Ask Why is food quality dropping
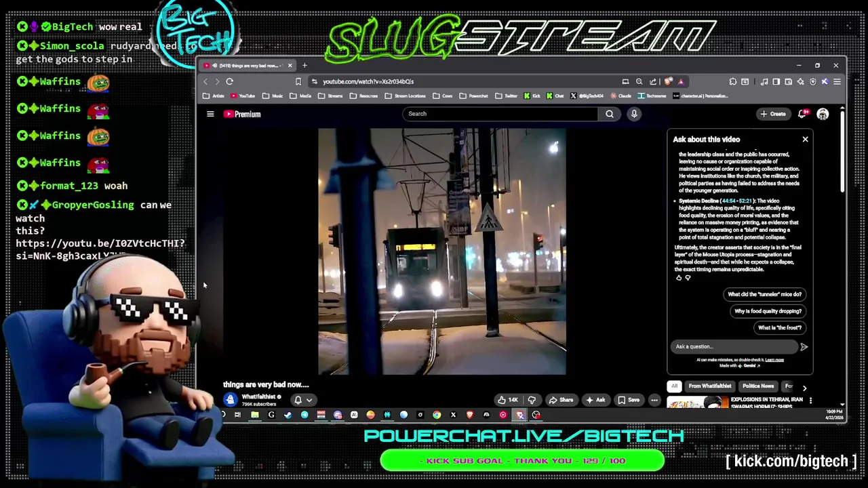Image resolution: width=868 pixels, height=488 pixels. pos(768,311)
